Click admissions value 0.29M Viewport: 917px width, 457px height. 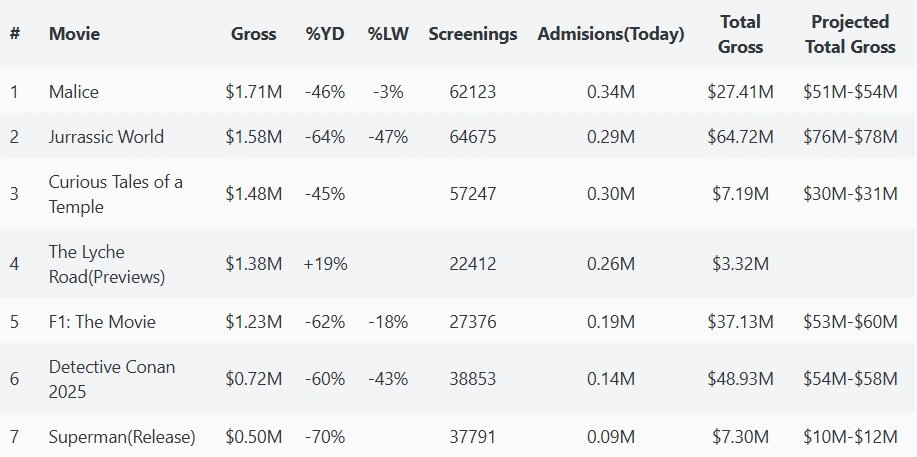point(611,137)
